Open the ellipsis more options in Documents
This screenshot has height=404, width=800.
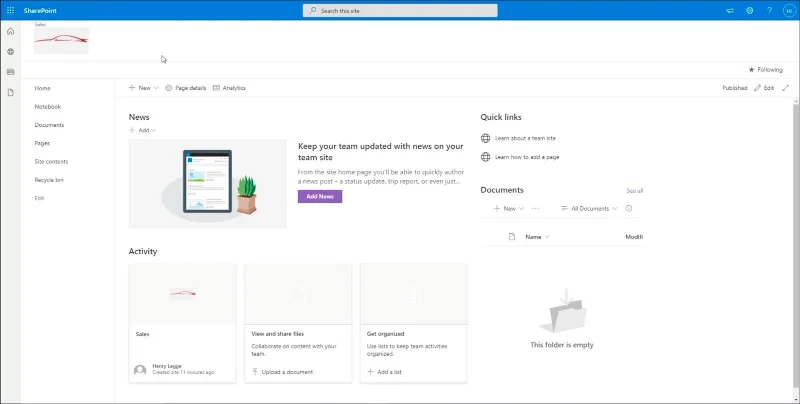click(x=535, y=209)
